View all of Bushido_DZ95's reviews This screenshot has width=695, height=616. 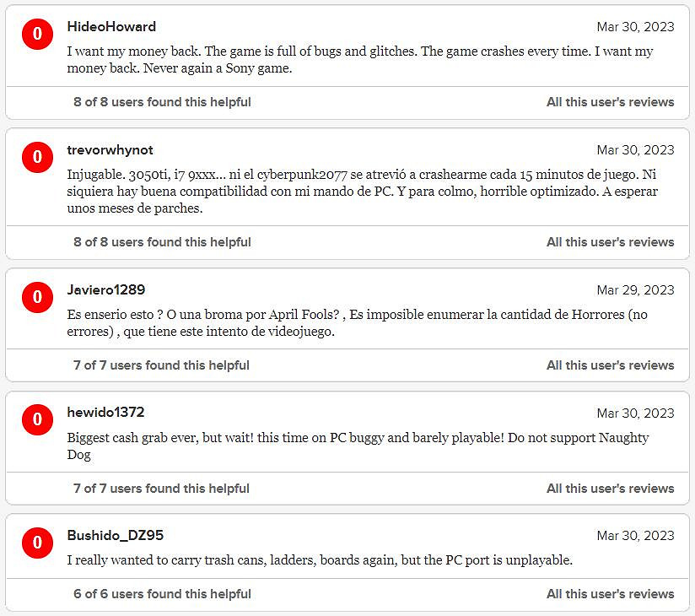[x=610, y=594]
